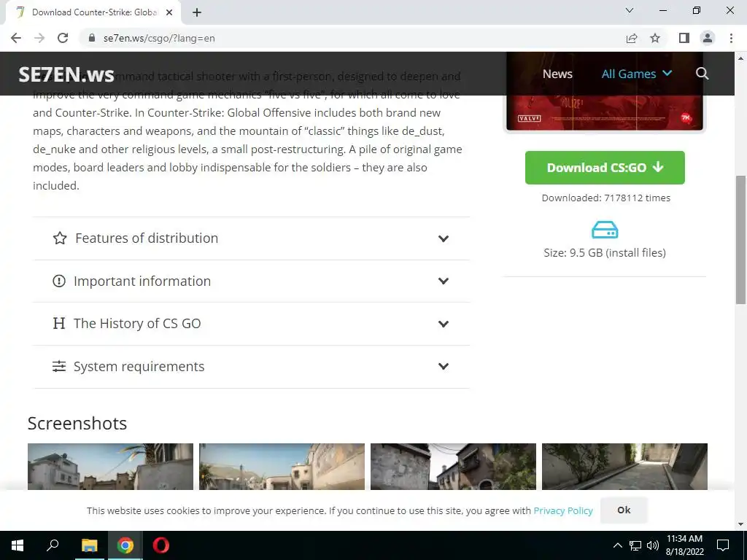The height and width of the screenshot is (560, 747).
Task: Open a new browser tab
Action: point(197,12)
